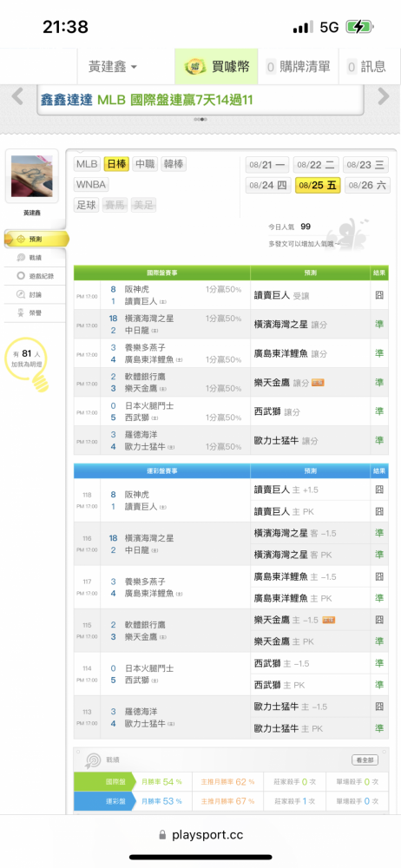Open the 鑫鑫達達 MLB 國際盤連贏 banner link
The width and height of the screenshot is (401, 868).
coord(147,100)
